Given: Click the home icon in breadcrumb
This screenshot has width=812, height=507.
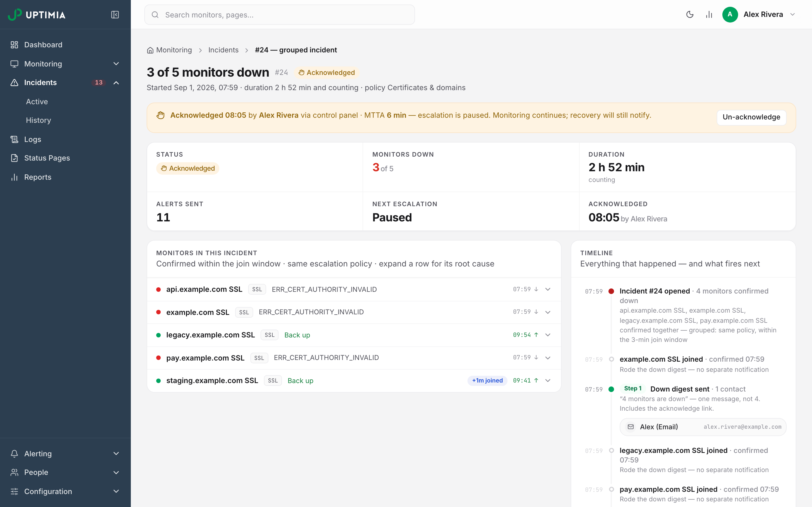Looking at the screenshot, I should pyautogui.click(x=150, y=50).
